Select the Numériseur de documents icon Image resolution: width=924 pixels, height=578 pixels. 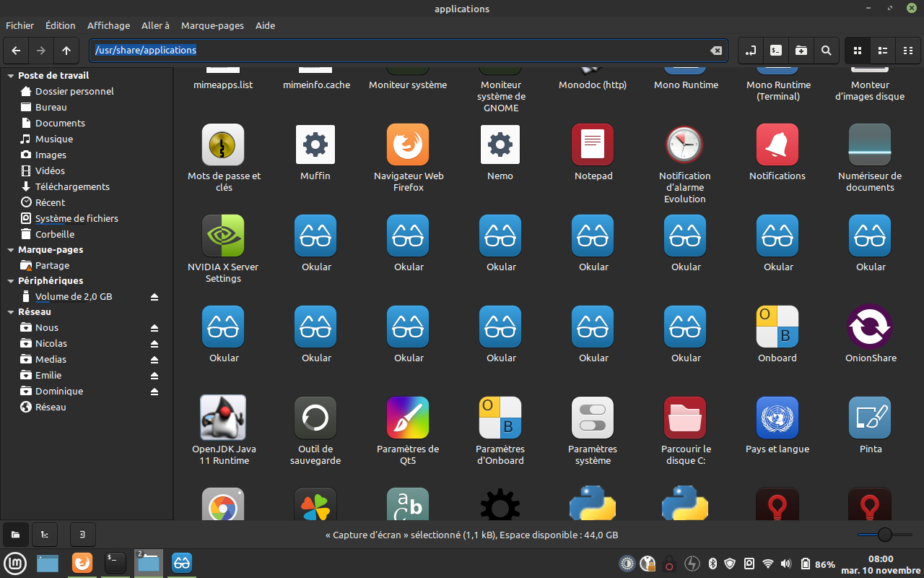tap(870, 144)
